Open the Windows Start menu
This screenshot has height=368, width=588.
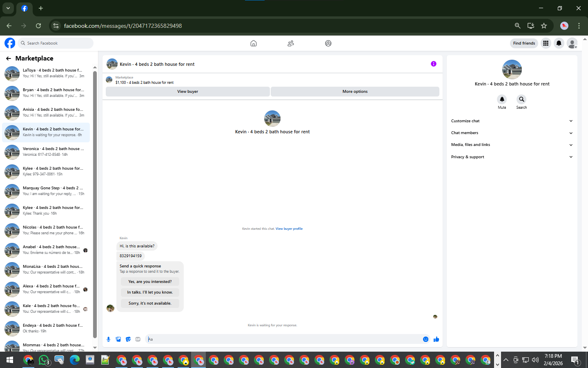coord(10,360)
